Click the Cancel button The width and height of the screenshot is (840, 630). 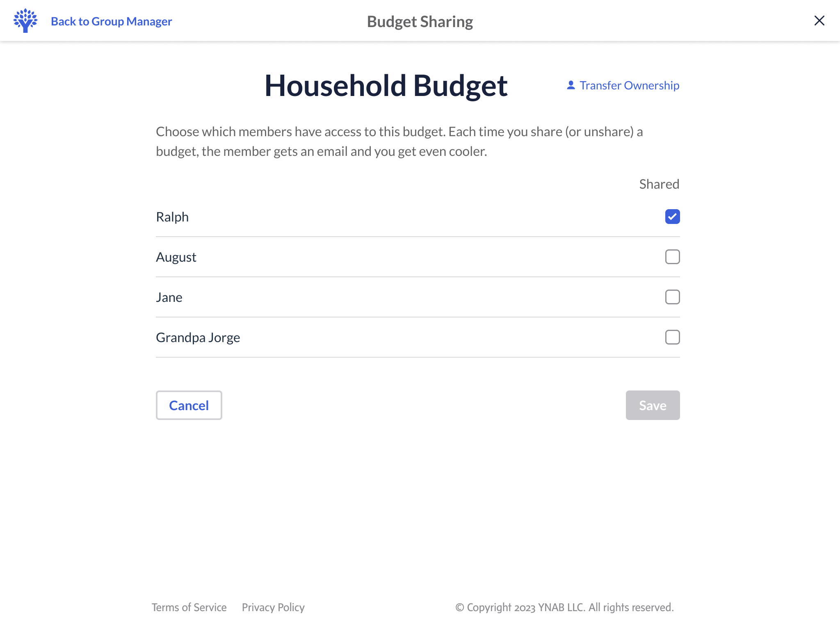tap(189, 405)
